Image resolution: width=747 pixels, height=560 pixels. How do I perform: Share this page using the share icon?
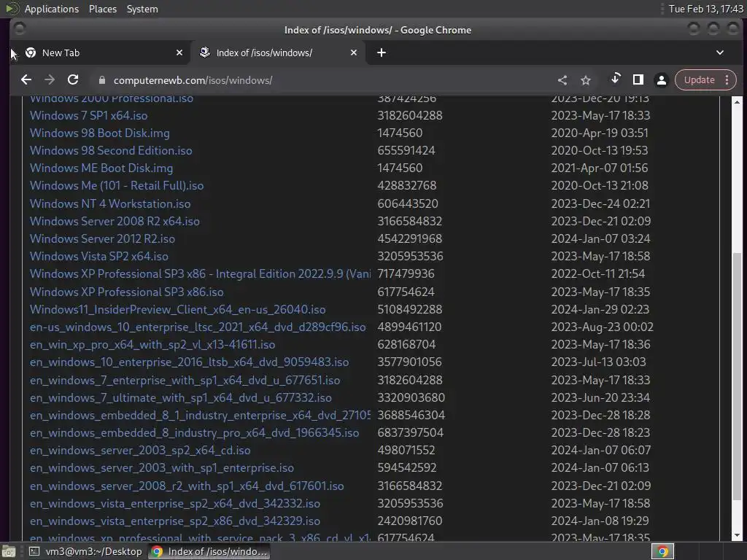[x=562, y=80]
